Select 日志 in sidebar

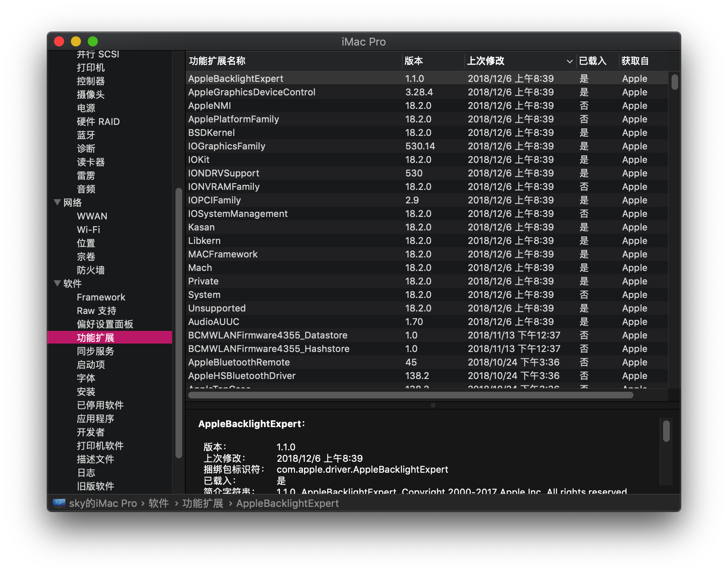pos(86,473)
